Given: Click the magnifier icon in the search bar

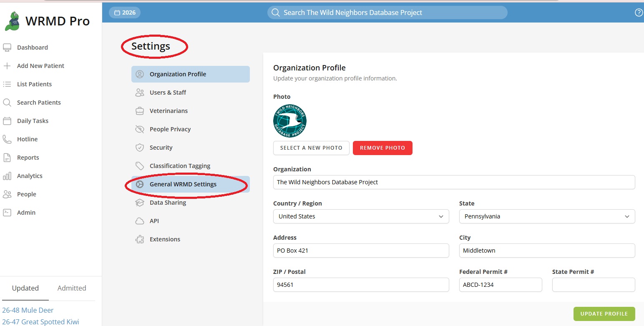Looking at the screenshot, I should tap(275, 13).
